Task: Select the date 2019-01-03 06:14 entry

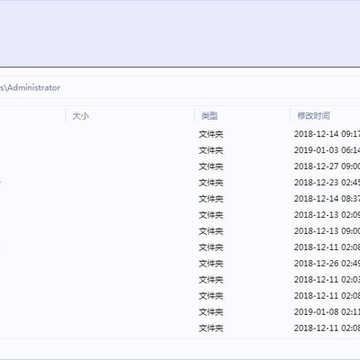Action: click(x=327, y=150)
